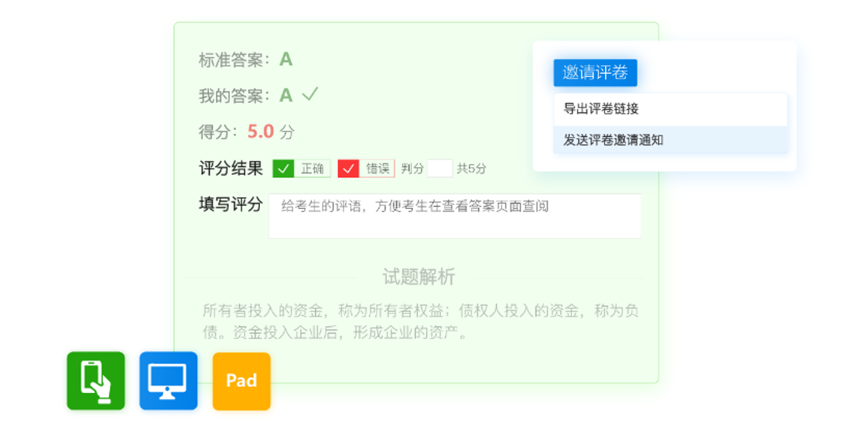
Task: Click the red 5.0 score value
Action: pyautogui.click(x=261, y=132)
